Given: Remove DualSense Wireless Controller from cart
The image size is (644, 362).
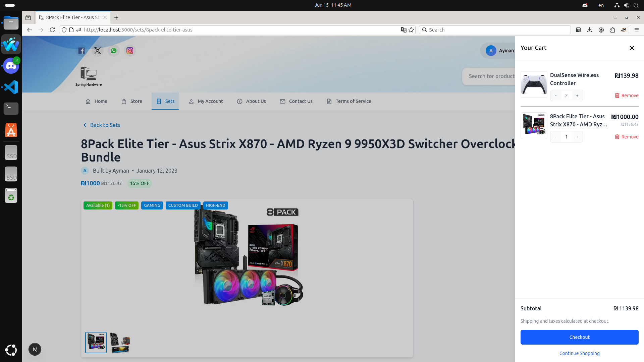Looking at the screenshot, I should (x=627, y=96).
